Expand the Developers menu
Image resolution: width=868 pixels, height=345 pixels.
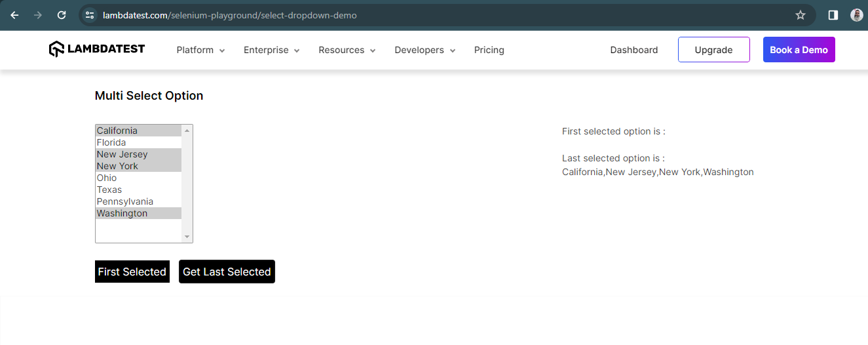pos(425,50)
